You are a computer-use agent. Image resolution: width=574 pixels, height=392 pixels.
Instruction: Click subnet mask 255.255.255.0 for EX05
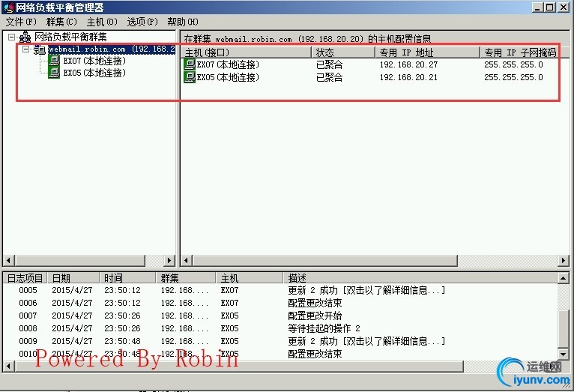click(x=513, y=77)
